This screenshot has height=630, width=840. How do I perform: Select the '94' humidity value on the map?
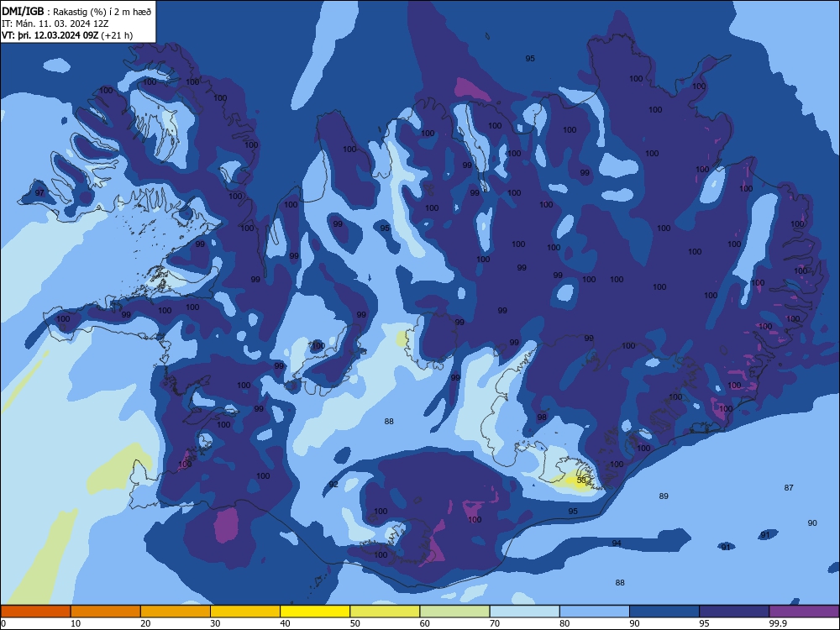tap(617, 543)
